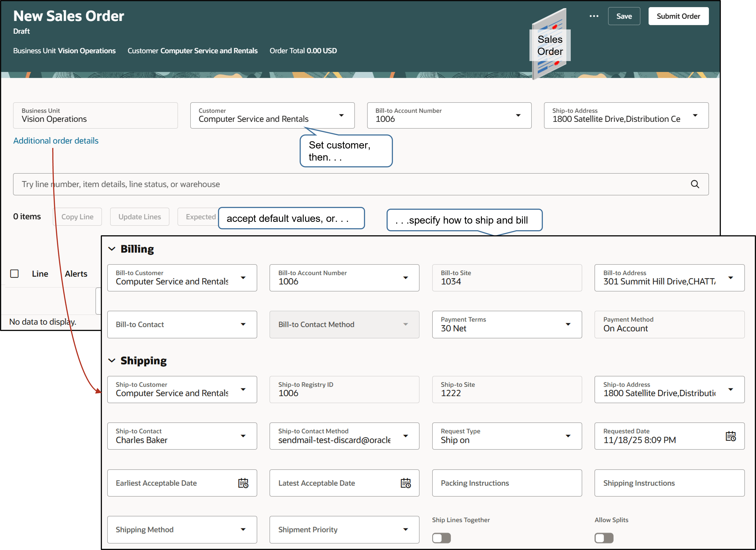Image resolution: width=756 pixels, height=550 pixels.
Task: Open the Shipment Priority dropdown
Action: (406, 529)
